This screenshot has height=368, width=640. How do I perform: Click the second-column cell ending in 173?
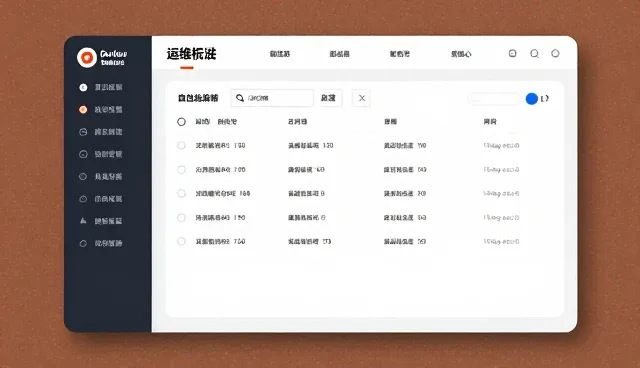pos(309,242)
